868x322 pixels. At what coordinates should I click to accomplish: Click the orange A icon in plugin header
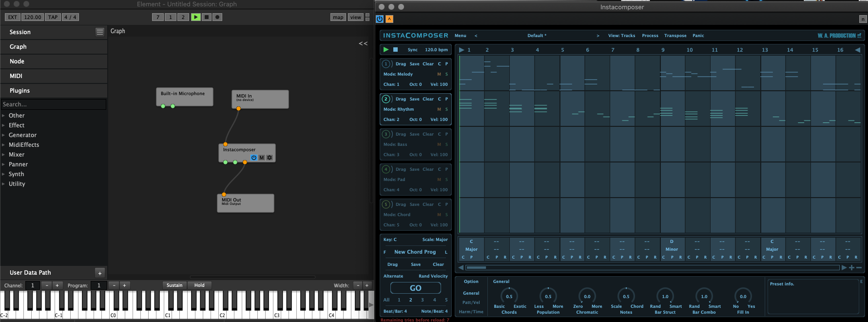coord(389,19)
